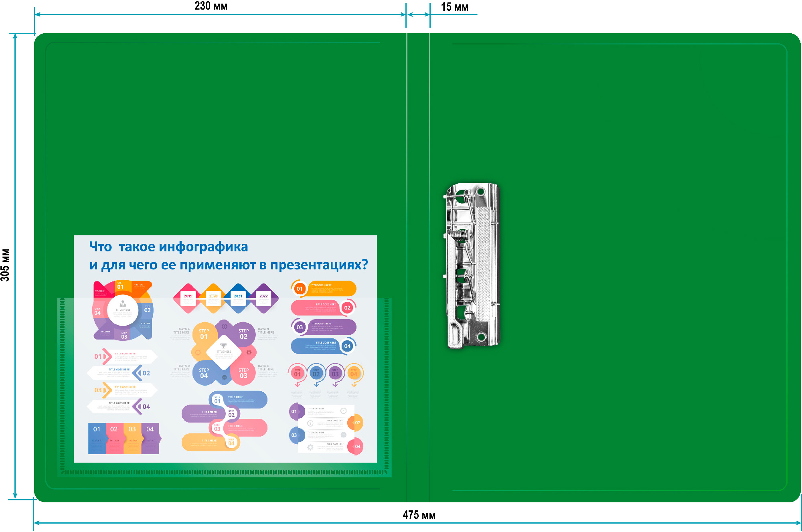Click the 305 мм height label
The image size is (802, 532).
click(x=5, y=265)
